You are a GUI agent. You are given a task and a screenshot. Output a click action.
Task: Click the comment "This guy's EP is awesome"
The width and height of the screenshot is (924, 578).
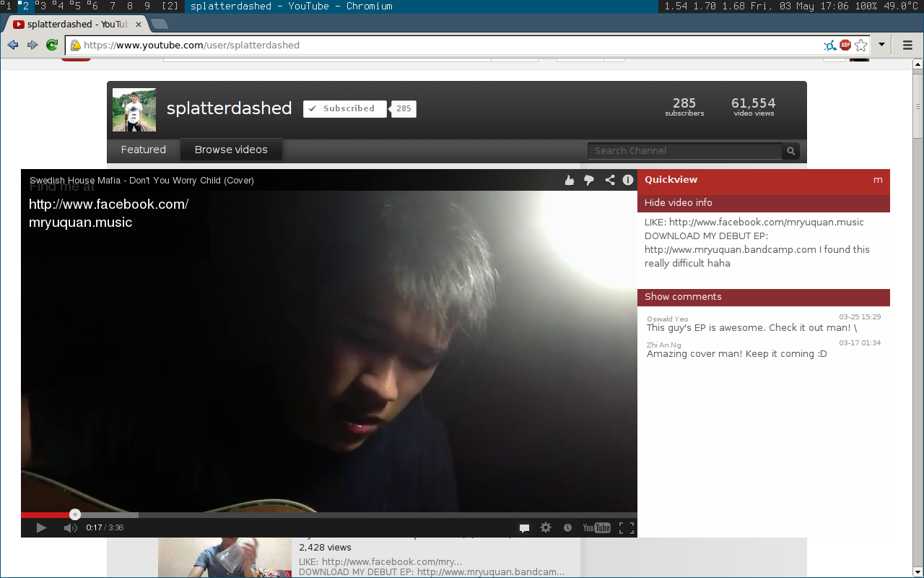[x=751, y=328]
